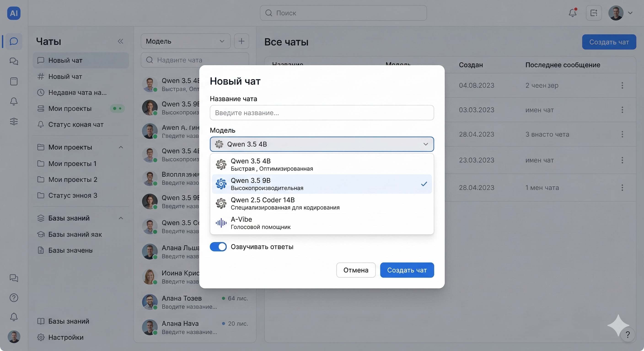
Task: Collapse the Чаты sidebar panel
Action: point(121,41)
